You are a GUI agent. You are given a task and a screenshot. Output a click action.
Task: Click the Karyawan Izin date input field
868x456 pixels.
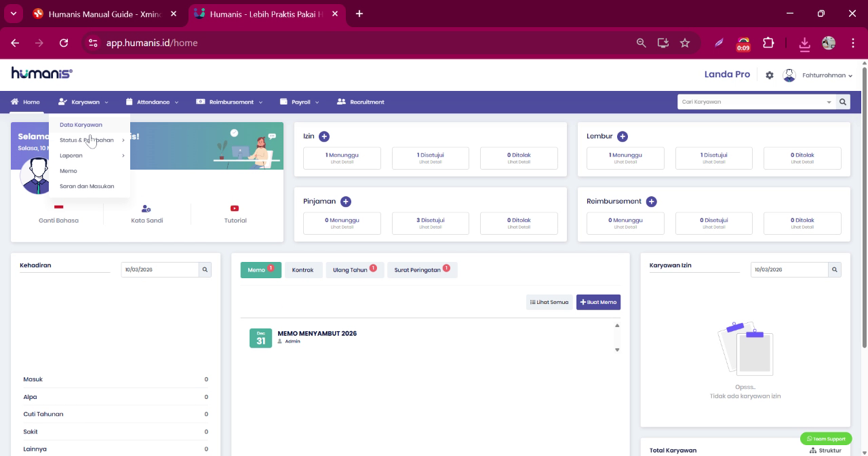[789, 269]
